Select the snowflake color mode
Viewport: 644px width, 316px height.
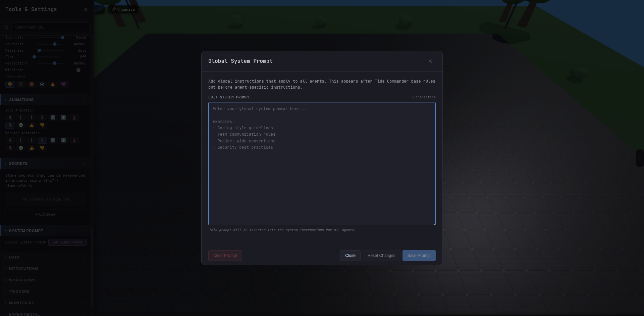pyautogui.click(x=42, y=84)
